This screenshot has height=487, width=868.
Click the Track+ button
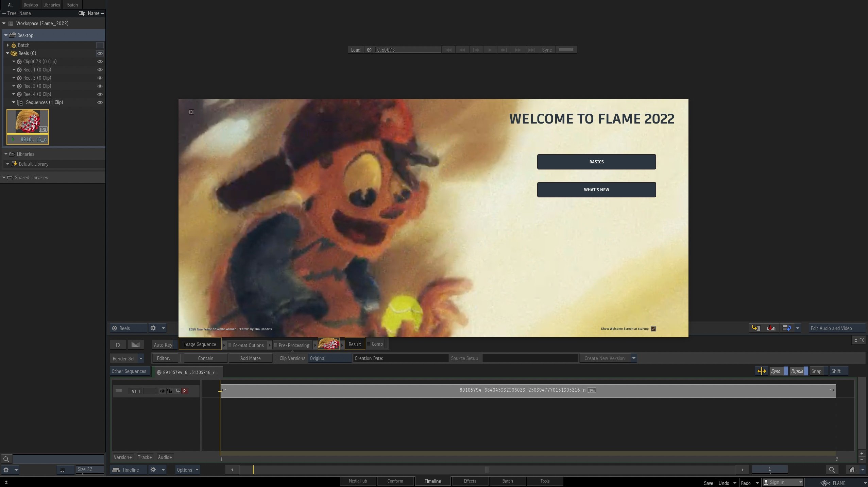tap(145, 457)
